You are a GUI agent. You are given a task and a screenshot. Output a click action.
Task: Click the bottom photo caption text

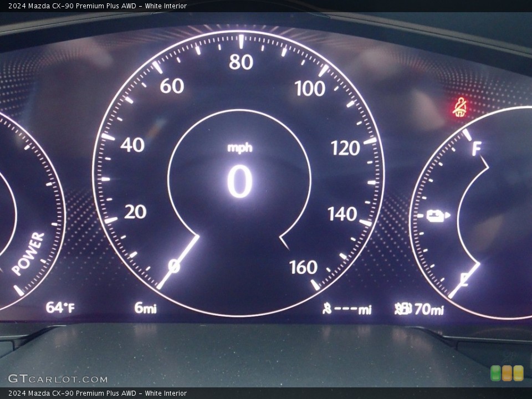98,393
